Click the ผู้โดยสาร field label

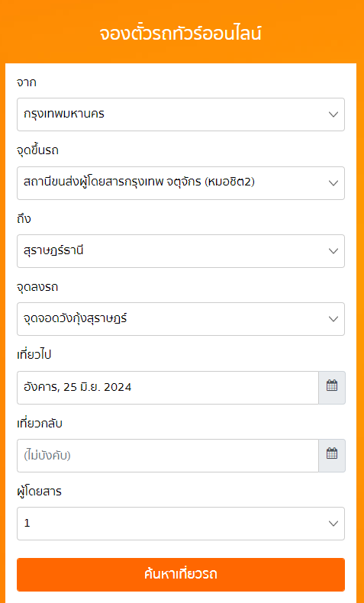point(39,491)
